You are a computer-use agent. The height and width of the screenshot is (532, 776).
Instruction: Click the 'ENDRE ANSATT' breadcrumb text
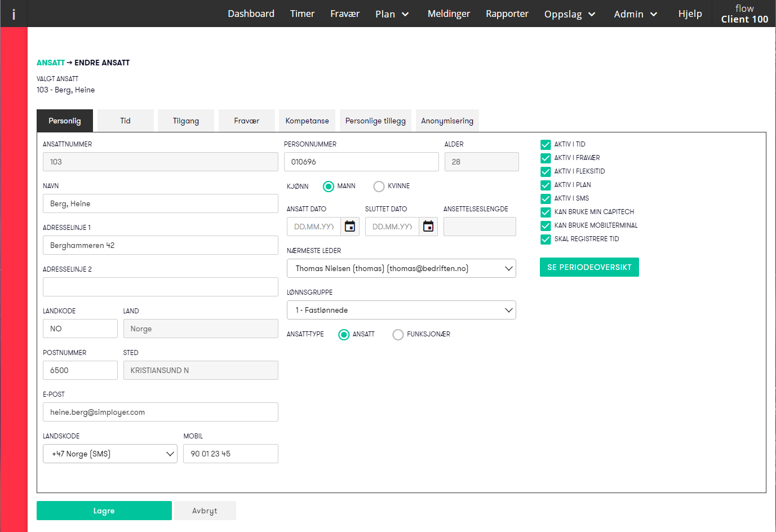point(102,63)
